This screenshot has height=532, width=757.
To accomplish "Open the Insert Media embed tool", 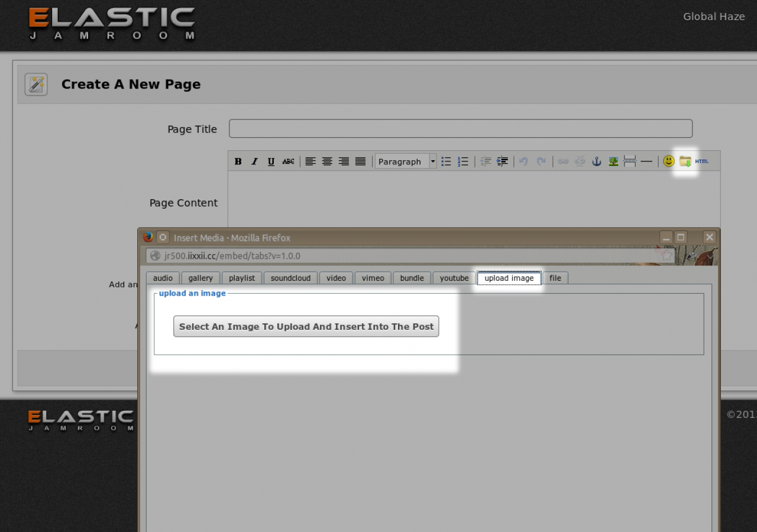I will coord(685,161).
